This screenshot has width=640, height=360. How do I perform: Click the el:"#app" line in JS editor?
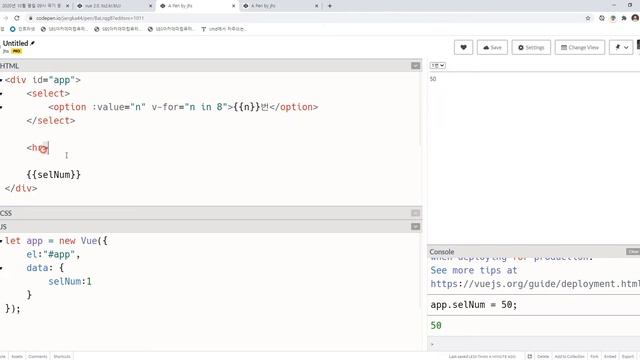pos(53,255)
